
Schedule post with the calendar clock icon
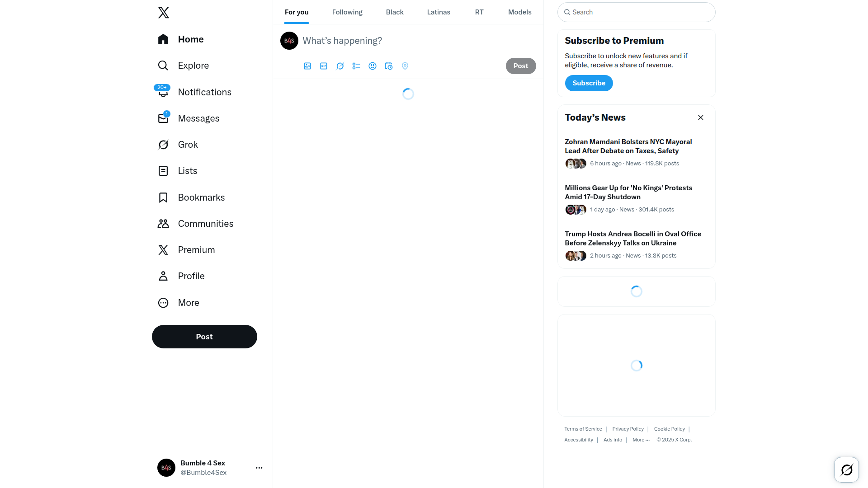389,66
